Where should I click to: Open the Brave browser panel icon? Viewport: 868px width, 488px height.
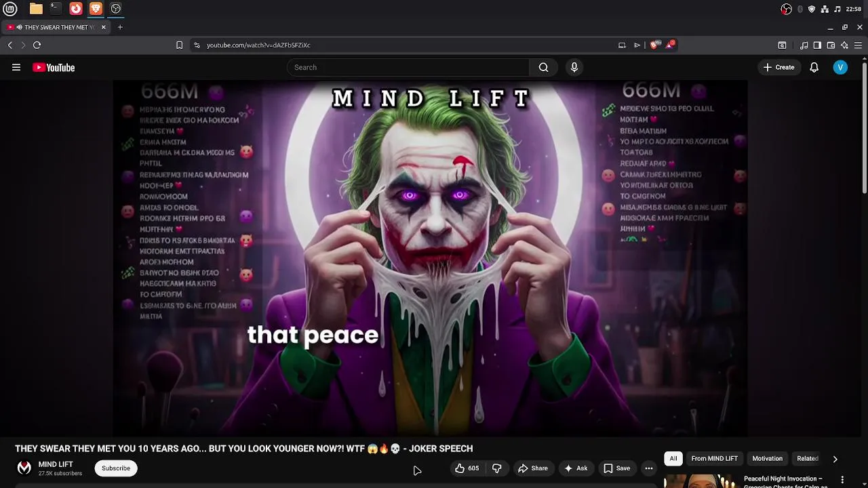(x=96, y=9)
